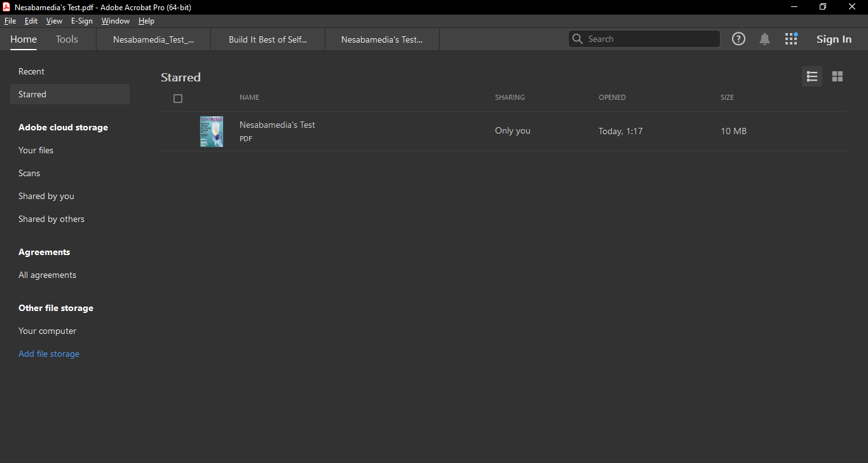The height and width of the screenshot is (463, 868).
Task: Select Recent in the sidebar
Action: pyautogui.click(x=31, y=71)
